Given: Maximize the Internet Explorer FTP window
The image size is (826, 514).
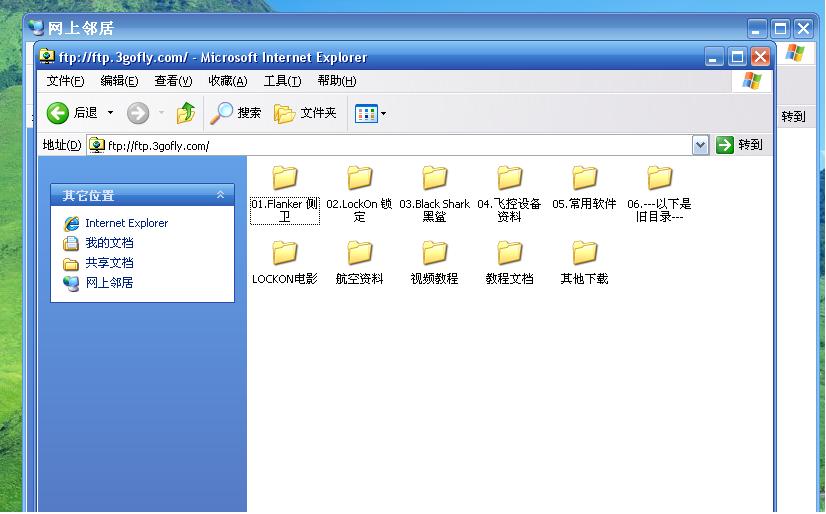Looking at the screenshot, I should [737, 56].
